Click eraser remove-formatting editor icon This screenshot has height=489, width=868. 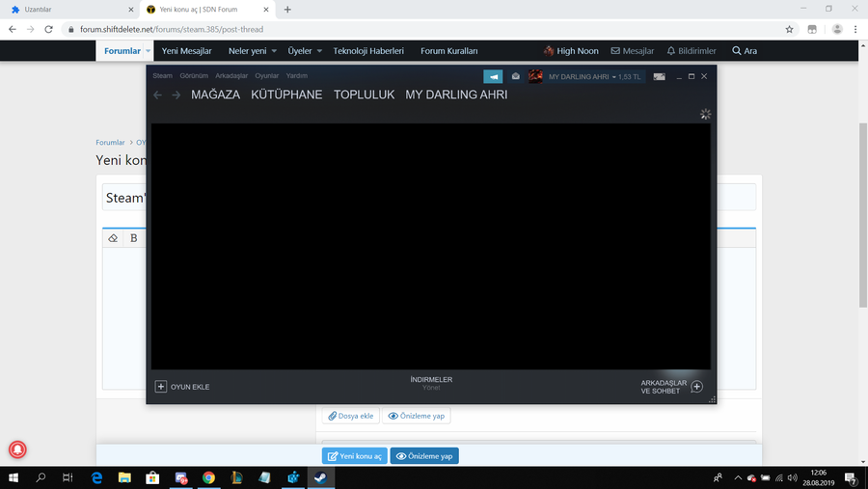click(x=113, y=238)
